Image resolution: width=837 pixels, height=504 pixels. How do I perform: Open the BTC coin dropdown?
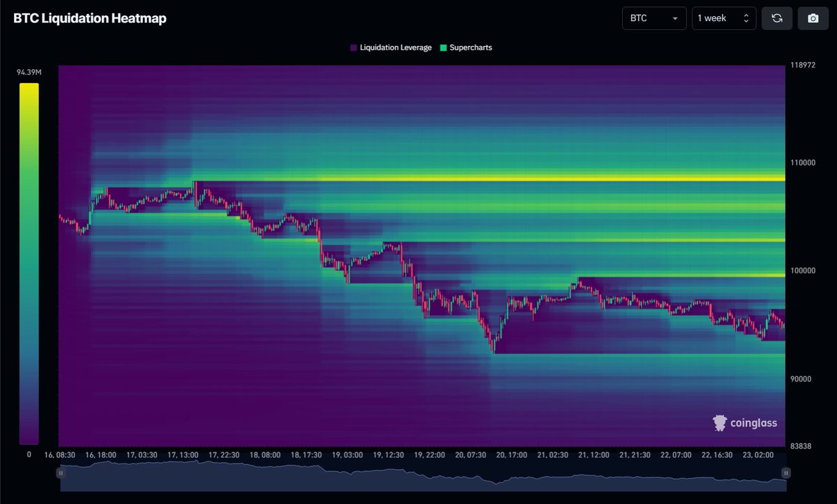pyautogui.click(x=654, y=18)
